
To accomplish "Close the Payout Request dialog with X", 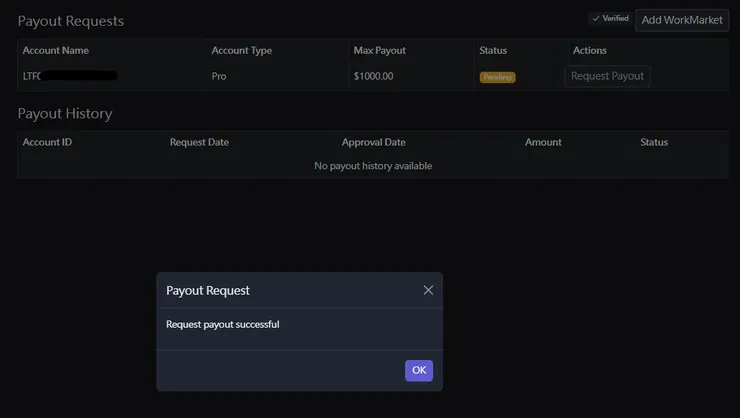I will pos(428,290).
